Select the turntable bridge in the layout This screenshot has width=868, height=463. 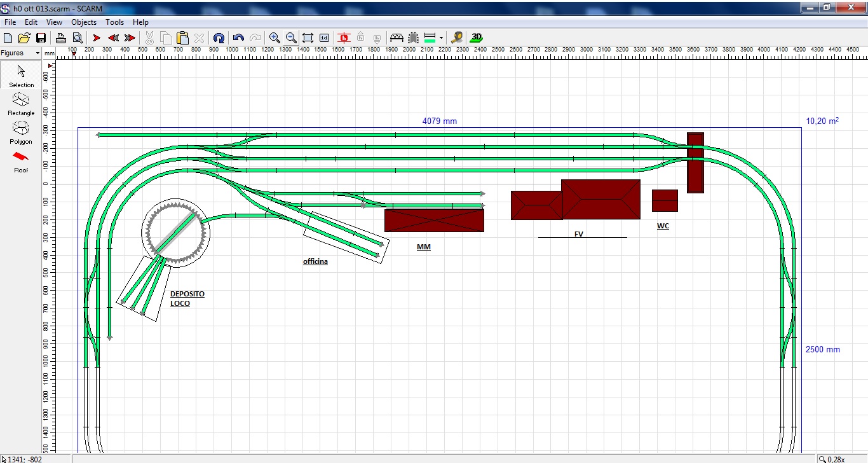(x=175, y=231)
